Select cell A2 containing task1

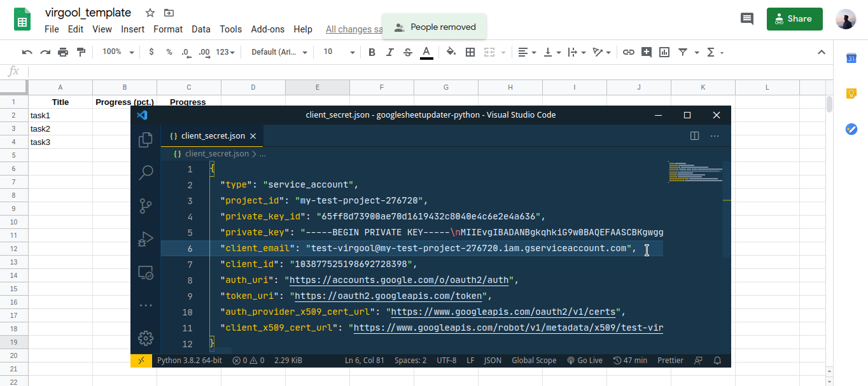60,116
